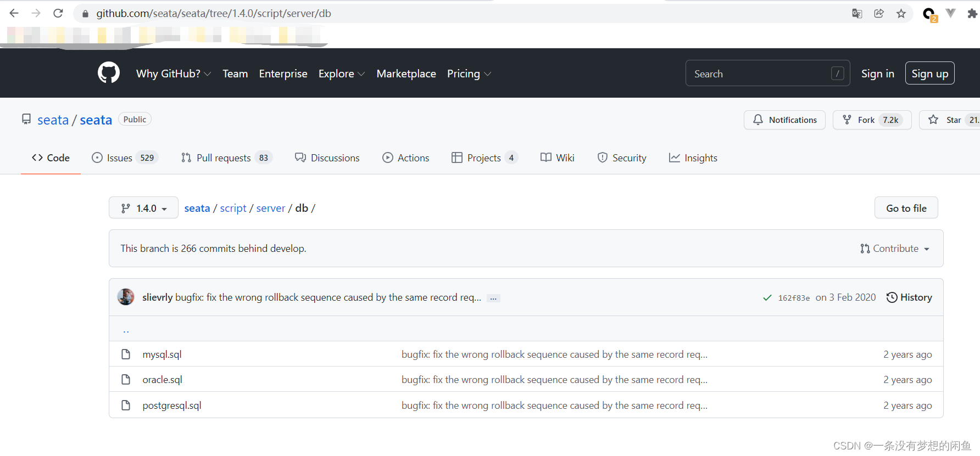Open the Marketplace menu item
Viewport: 980px width, 456px height.
pos(407,74)
